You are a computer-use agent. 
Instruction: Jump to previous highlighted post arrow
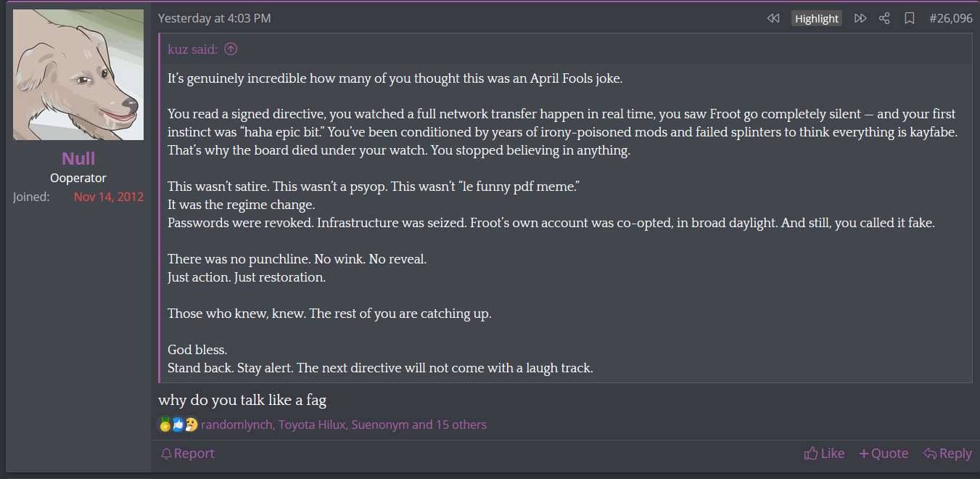coord(773,18)
